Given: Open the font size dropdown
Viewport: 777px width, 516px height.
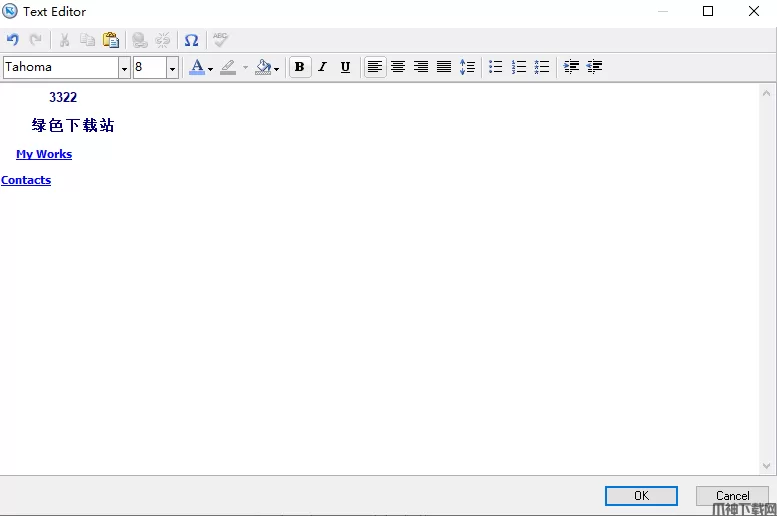Looking at the screenshot, I should pyautogui.click(x=172, y=68).
